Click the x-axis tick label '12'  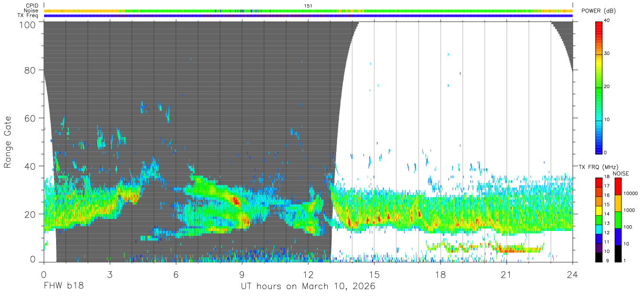point(308,274)
